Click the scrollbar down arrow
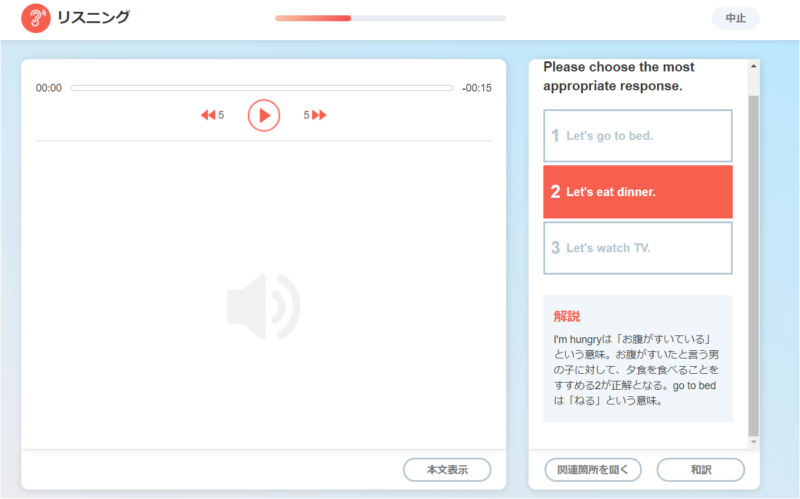Screen dimensions: 800x499 click(x=754, y=442)
